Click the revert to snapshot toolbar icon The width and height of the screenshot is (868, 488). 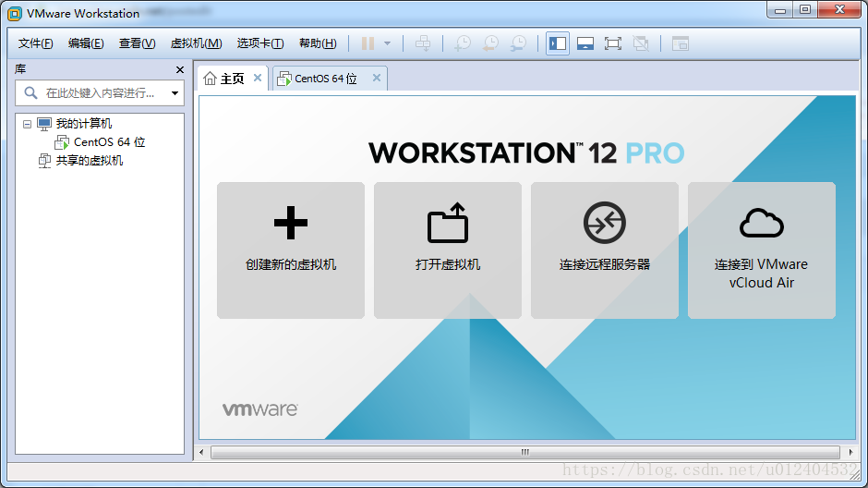pos(490,43)
